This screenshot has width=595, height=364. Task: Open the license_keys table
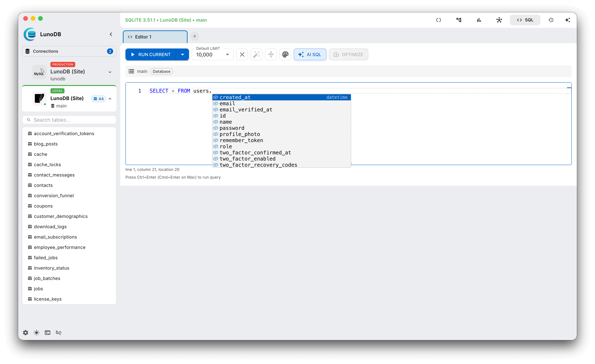coord(69,299)
